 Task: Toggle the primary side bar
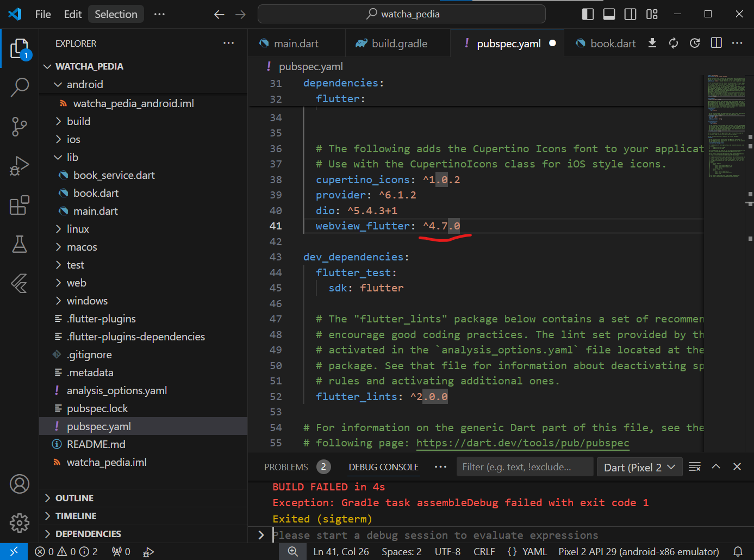[x=588, y=14]
